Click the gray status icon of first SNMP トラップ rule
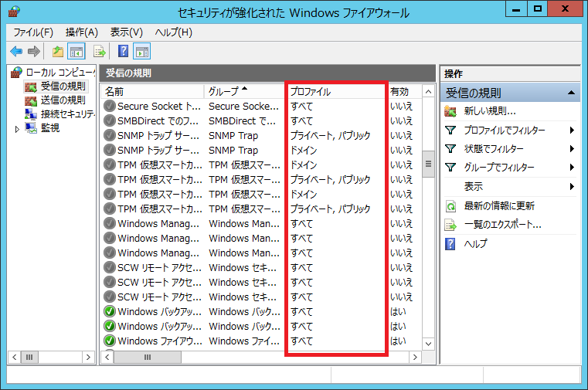This screenshot has width=588, height=390. tap(109, 135)
